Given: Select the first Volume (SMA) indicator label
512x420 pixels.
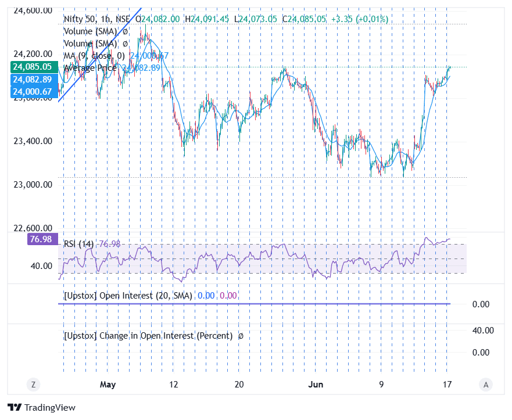Looking at the screenshot, I should [x=90, y=31].
